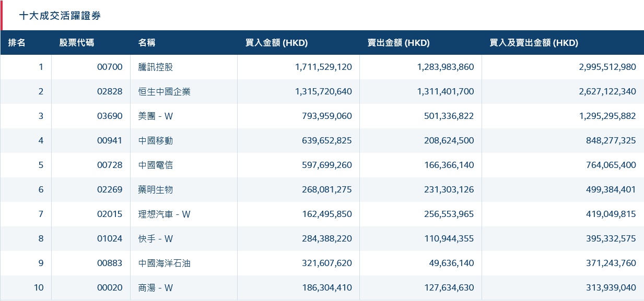644x301 pixels.
Task: Select the name 中國電信
Action: 156,165
